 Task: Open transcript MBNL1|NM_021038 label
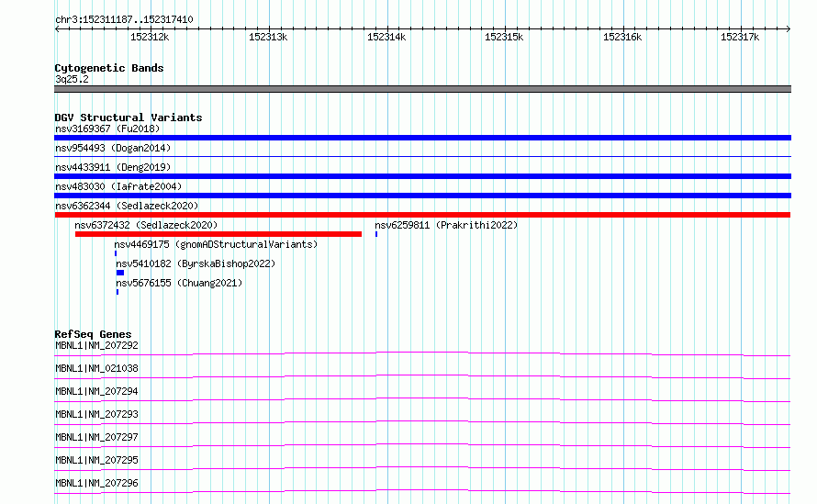coord(97,368)
